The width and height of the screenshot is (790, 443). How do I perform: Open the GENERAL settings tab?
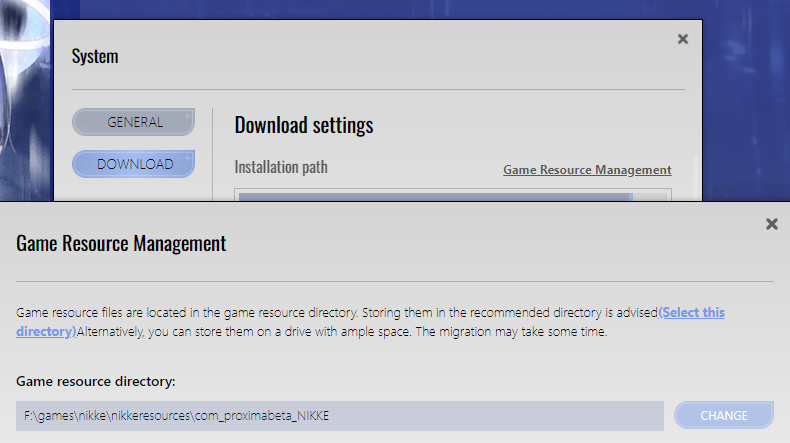(x=134, y=122)
